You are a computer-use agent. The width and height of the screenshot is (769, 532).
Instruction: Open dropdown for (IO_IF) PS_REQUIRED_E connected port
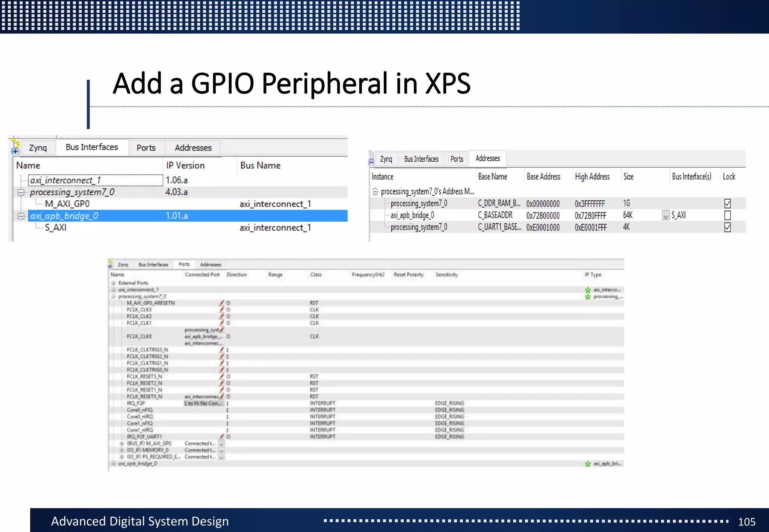coord(222,457)
